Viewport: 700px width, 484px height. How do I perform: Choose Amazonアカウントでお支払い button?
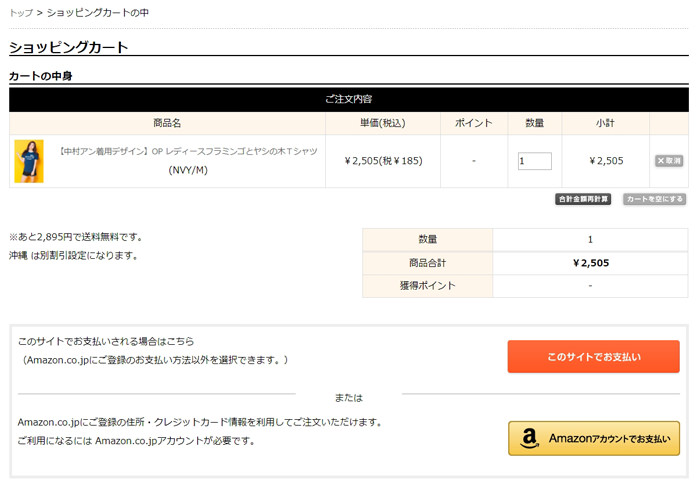(593, 438)
